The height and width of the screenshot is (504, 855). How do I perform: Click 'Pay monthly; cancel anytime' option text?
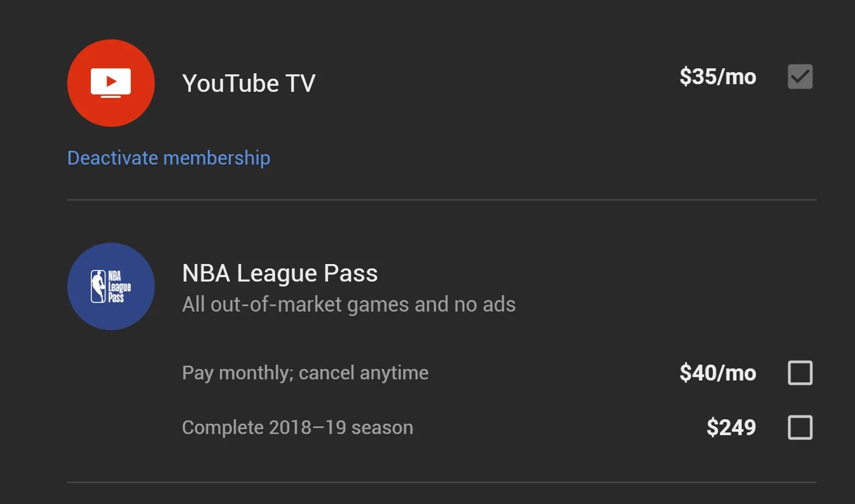pyautogui.click(x=305, y=373)
